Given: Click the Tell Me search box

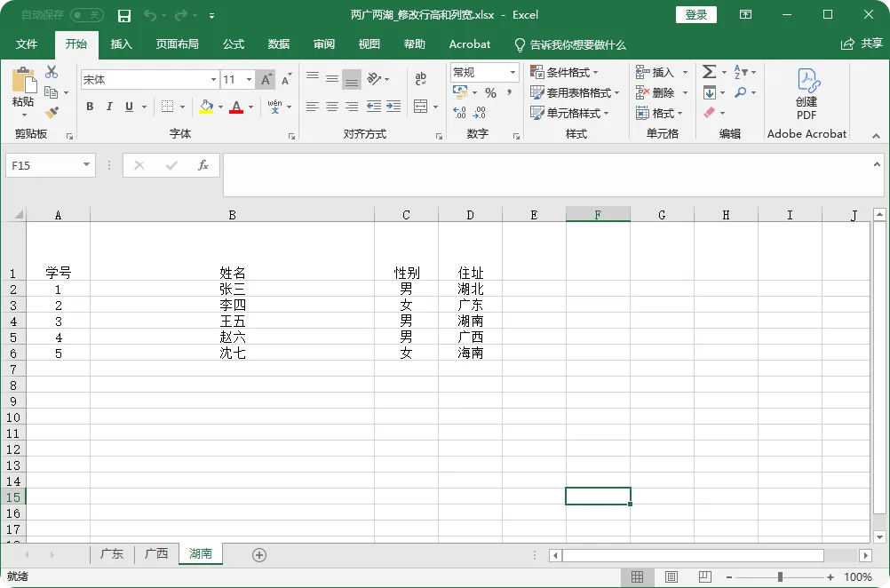Looking at the screenshot, I should pos(570,44).
